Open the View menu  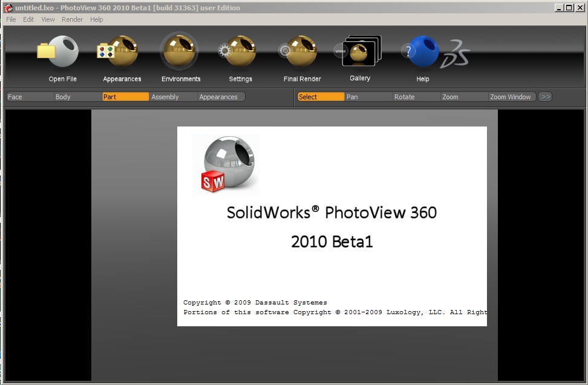tap(48, 19)
